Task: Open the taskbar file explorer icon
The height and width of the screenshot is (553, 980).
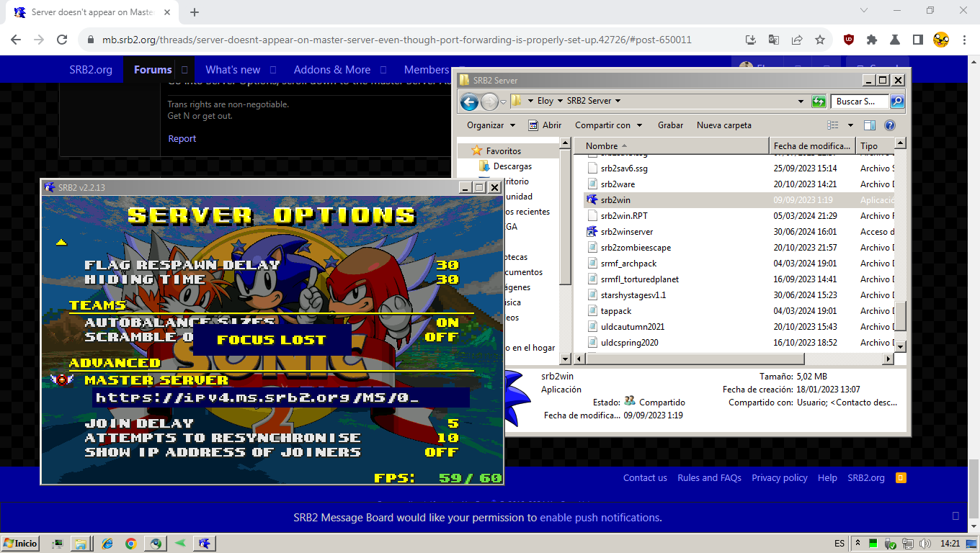Action: [81, 544]
